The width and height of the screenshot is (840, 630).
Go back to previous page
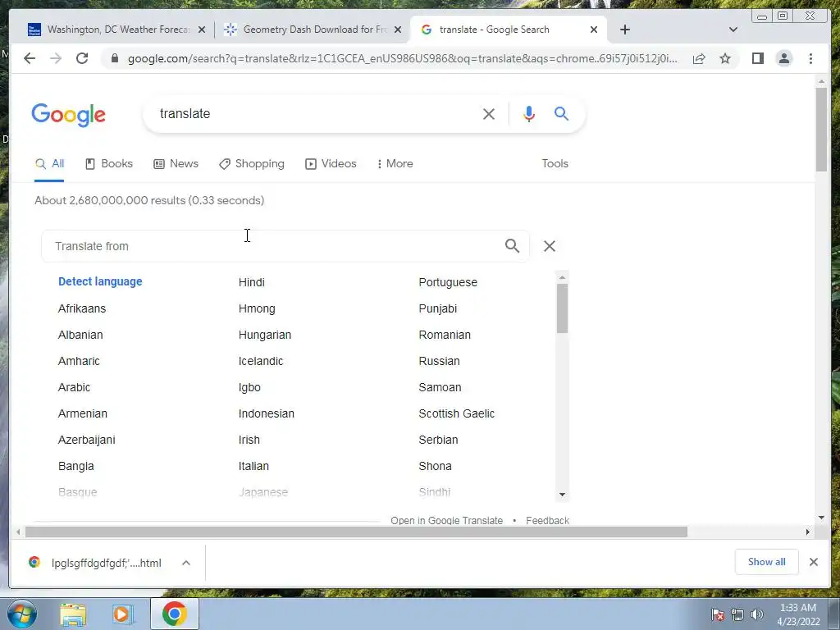[x=30, y=58]
